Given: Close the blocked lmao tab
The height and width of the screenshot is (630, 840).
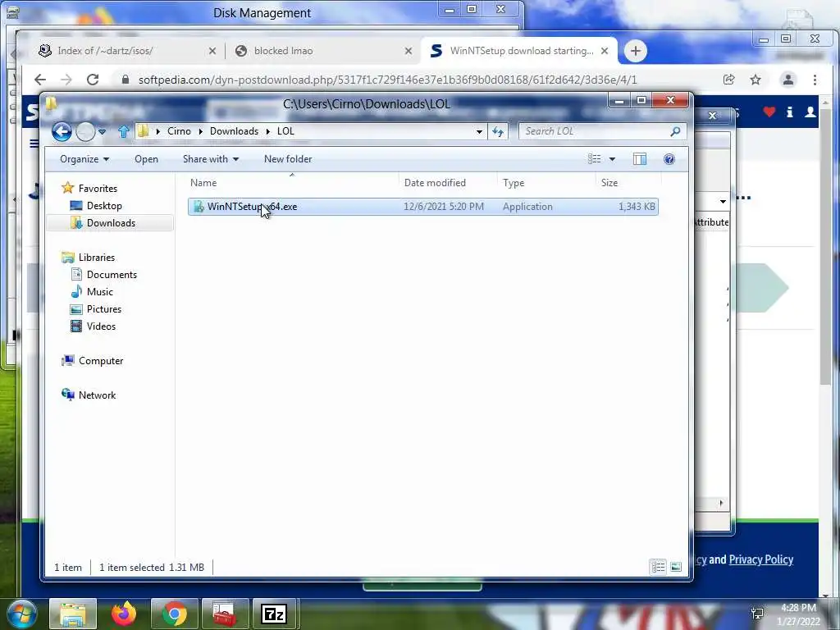Looking at the screenshot, I should [x=409, y=51].
